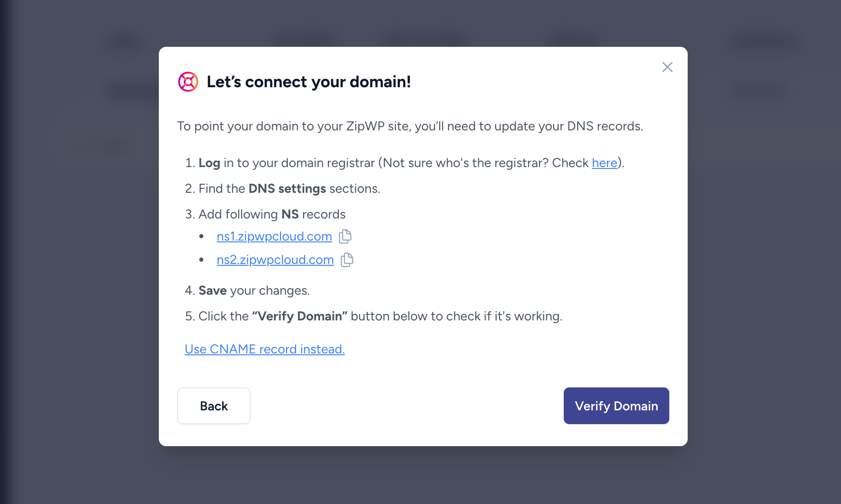The image size is (841, 504).
Task: Copy the ns1.zipwpcloud.com nameserver
Action: click(345, 236)
